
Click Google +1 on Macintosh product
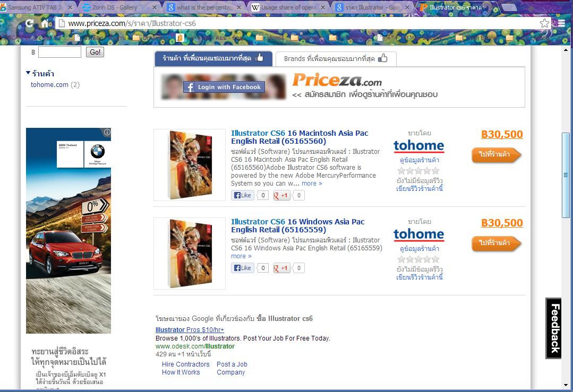[281, 195]
